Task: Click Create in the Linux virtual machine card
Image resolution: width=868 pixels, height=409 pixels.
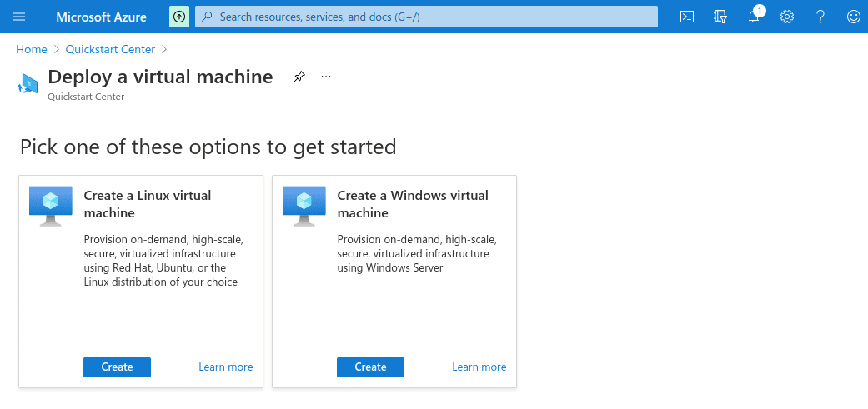Action: 117,367
